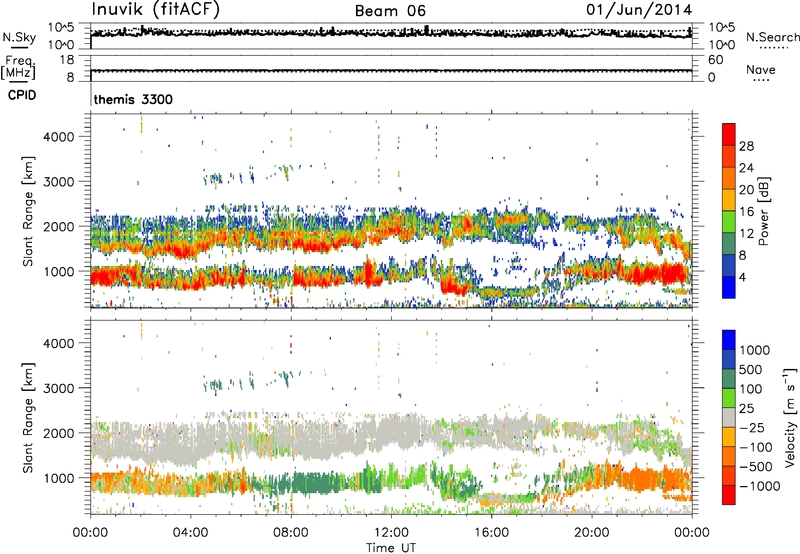Image resolution: width=800 pixels, height=554 pixels.
Task: Click the "12" label on power color bar
Action: (746, 234)
